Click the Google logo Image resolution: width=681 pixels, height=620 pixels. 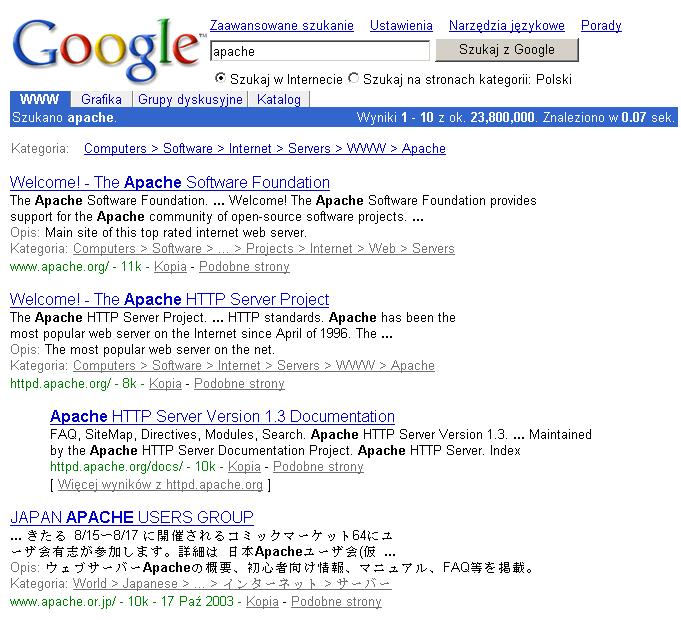[109, 50]
